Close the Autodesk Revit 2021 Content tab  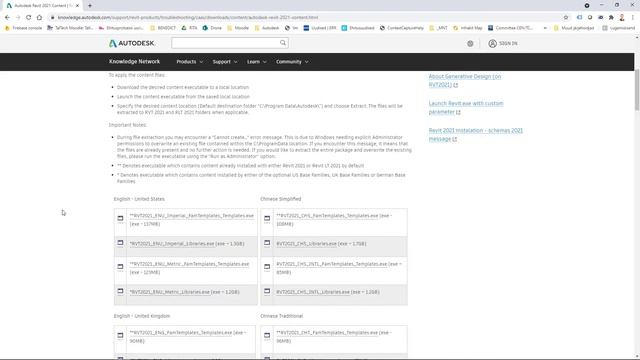(x=77, y=6)
